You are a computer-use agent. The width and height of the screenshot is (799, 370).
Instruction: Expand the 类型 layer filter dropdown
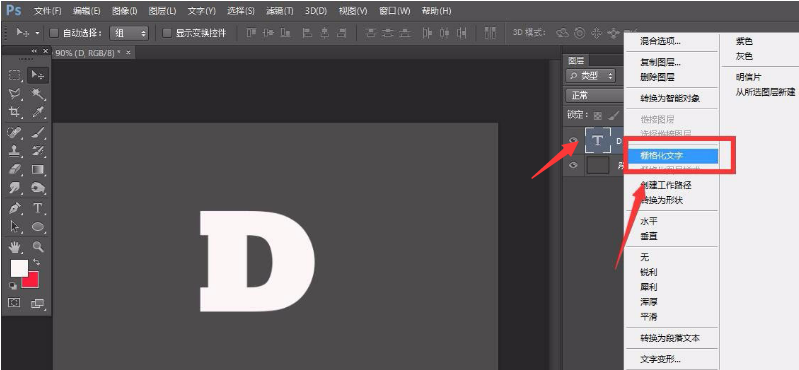click(591, 76)
